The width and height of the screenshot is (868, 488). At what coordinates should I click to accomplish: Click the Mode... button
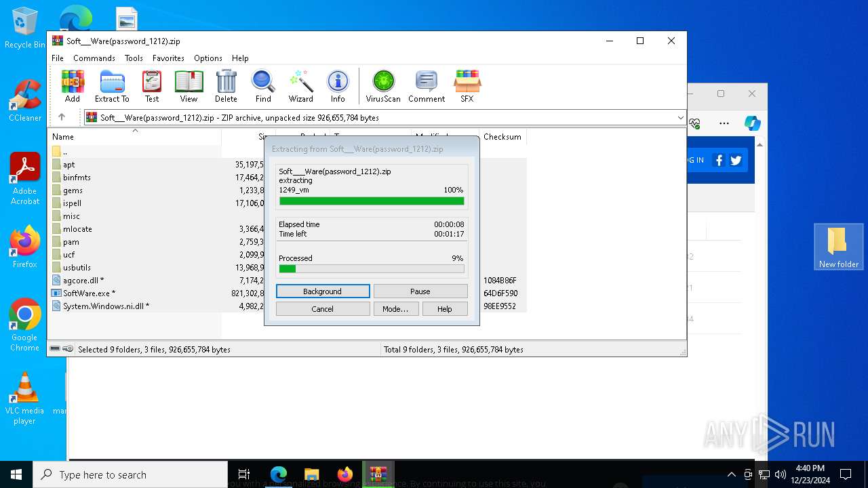(395, 309)
